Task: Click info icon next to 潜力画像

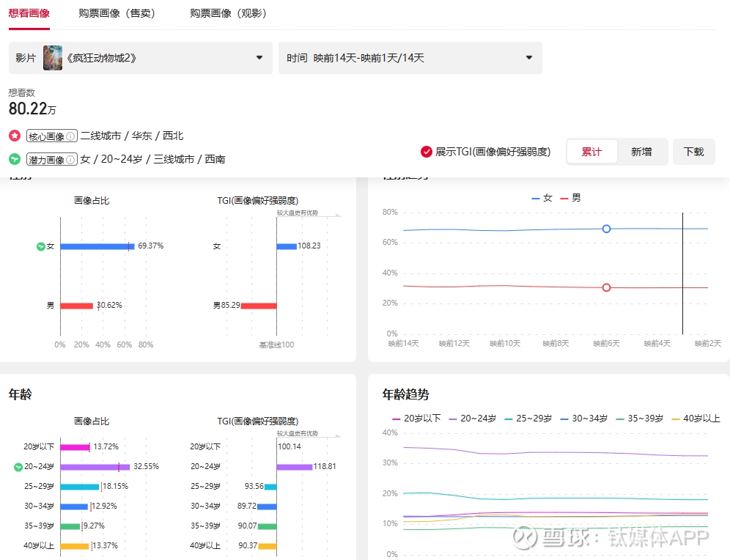Action: point(70,159)
